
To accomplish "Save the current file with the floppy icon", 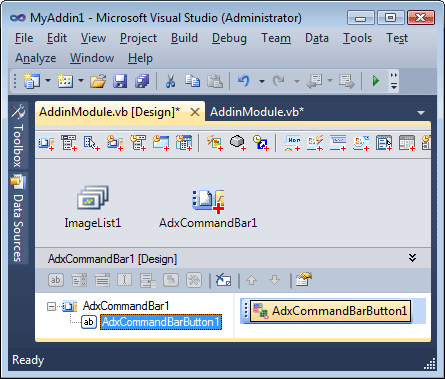I will click(120, 81).
